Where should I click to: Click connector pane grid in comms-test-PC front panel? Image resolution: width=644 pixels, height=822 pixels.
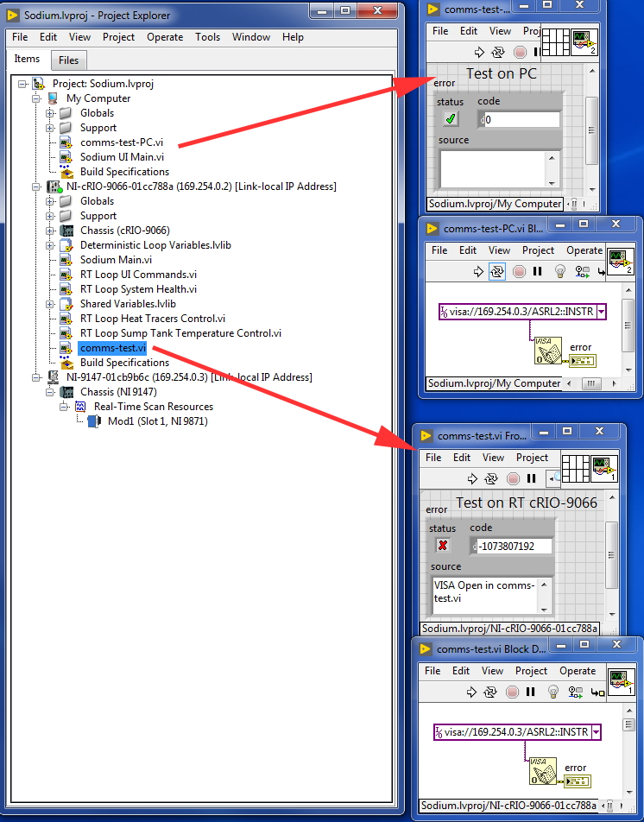point(555,42)
